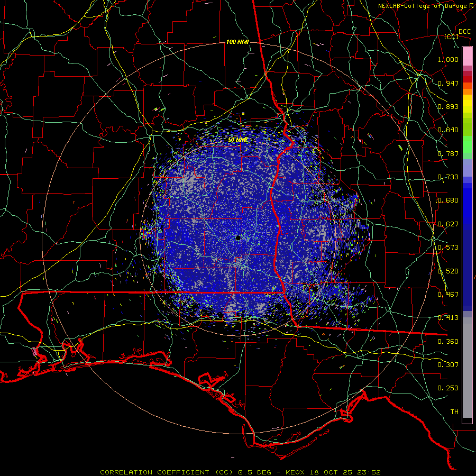Click the 100 NMI range ring label
The width and height of the screenshot is (476, 476).
coord(237,42)
